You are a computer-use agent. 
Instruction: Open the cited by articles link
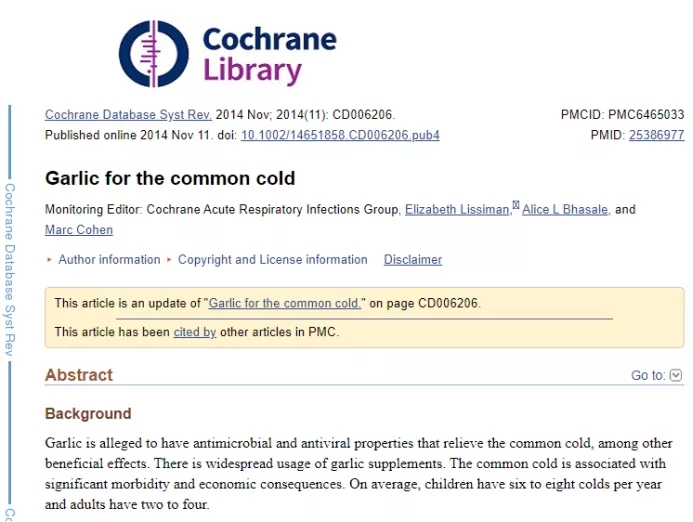pyautogui.click(x=194, y=332)
